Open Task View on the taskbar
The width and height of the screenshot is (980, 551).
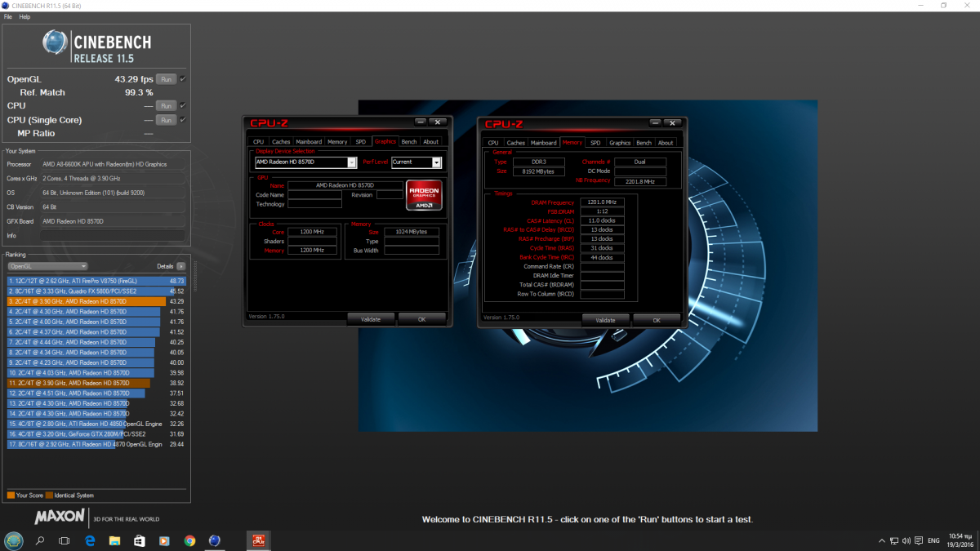coord(65,540)
